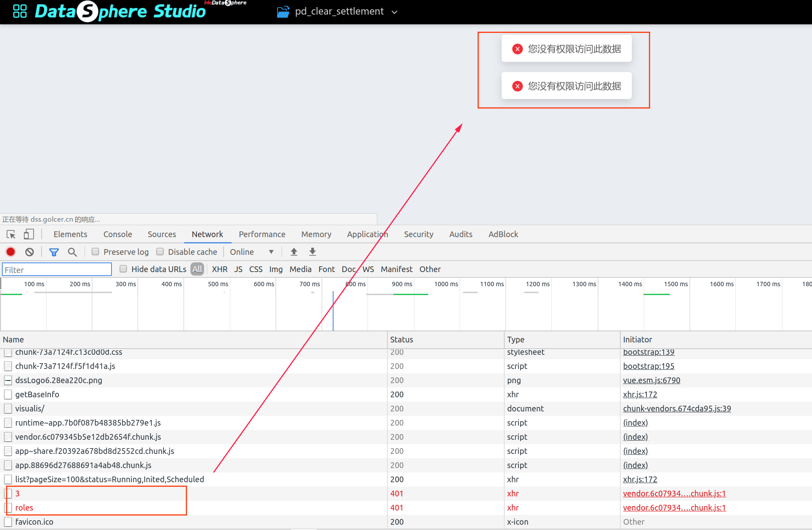Viewport: 812px width, 530px height.
Task: Filter requests by Media
Action: pos(301,269)
